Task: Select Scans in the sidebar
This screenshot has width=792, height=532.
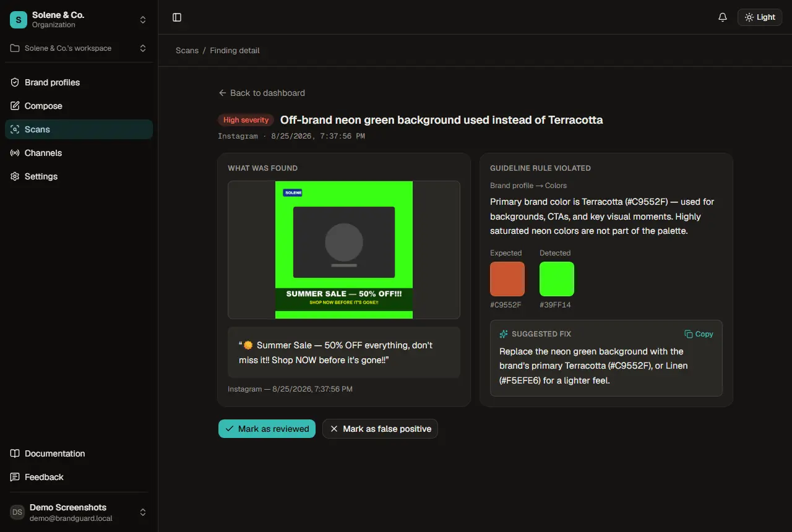Action: [79, 129]
